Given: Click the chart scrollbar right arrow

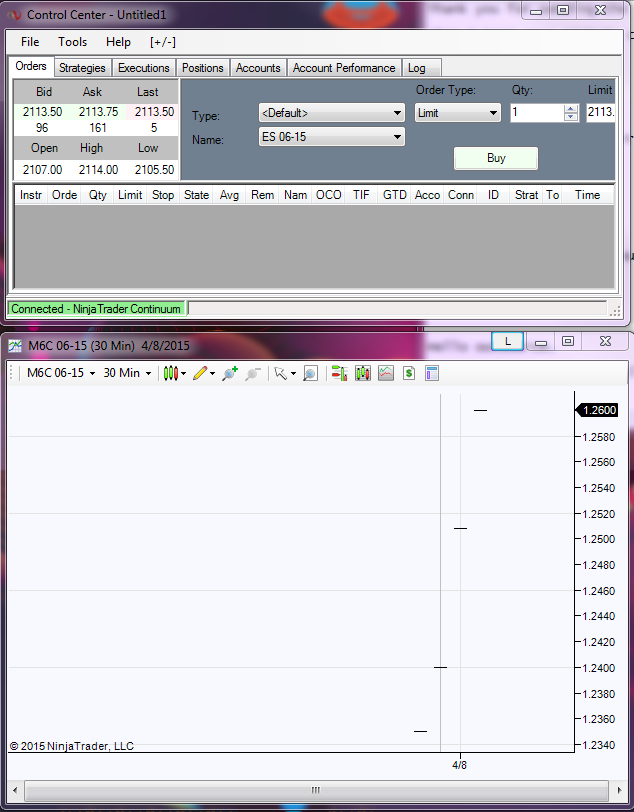Looking at the screenshot, I should [619, 790].
